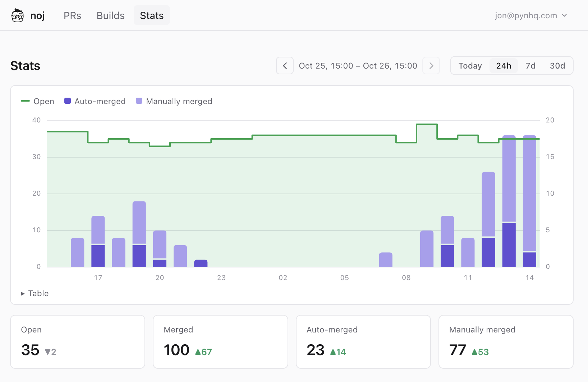The height and width of the screenshot is (382, 588).
Task: Toggle the Open series in legend
Action: click(38, 101)
